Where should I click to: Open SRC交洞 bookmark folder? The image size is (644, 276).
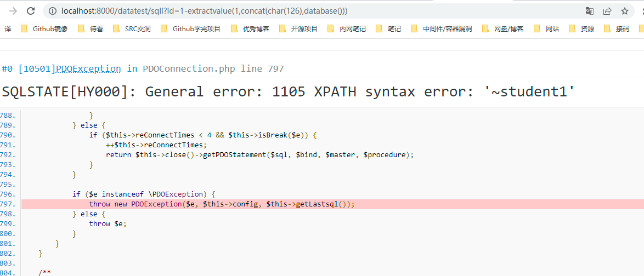tap(132, 28)
